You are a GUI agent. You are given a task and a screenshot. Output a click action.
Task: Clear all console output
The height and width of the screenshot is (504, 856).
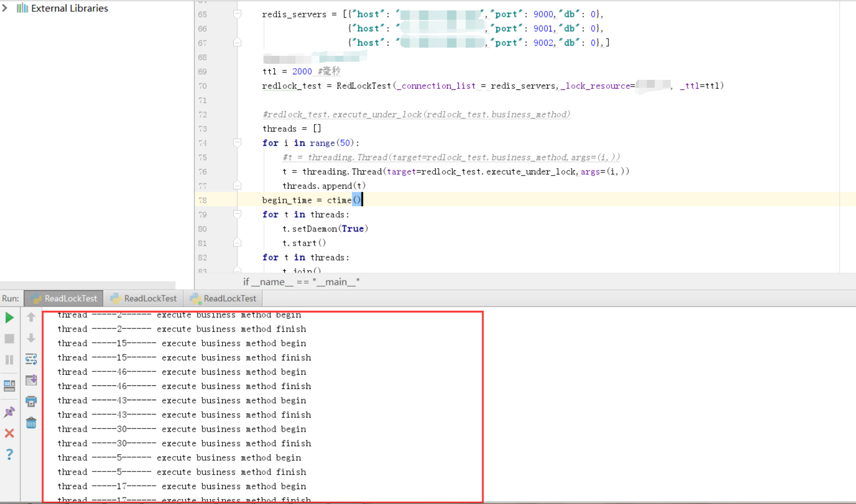[x=31, y=422]
